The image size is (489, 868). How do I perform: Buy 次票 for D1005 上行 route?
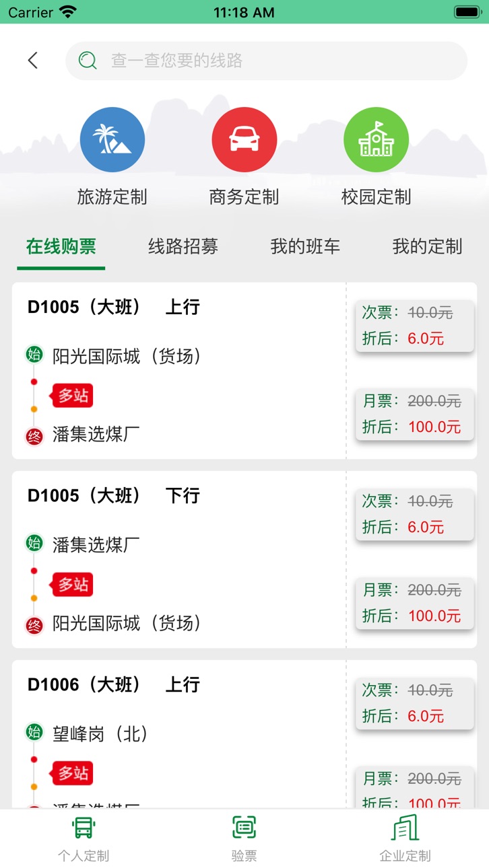[x=414, y=326]
